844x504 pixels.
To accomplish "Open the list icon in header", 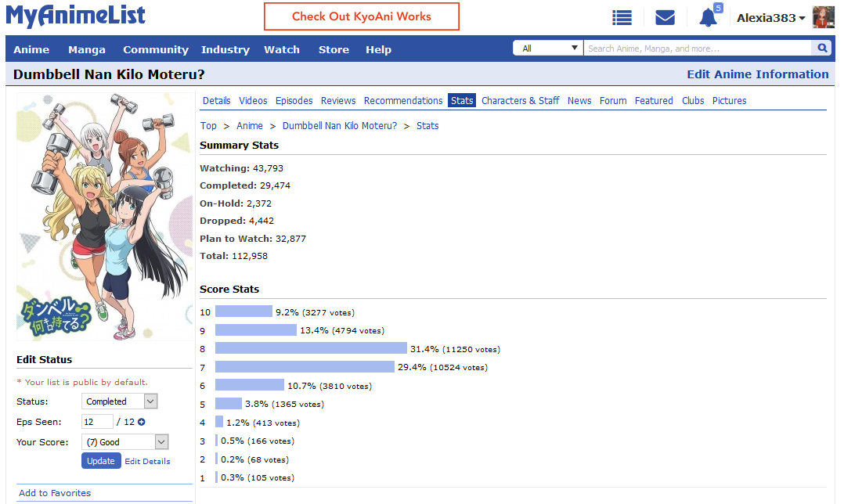I will click(x=622, y=17).
